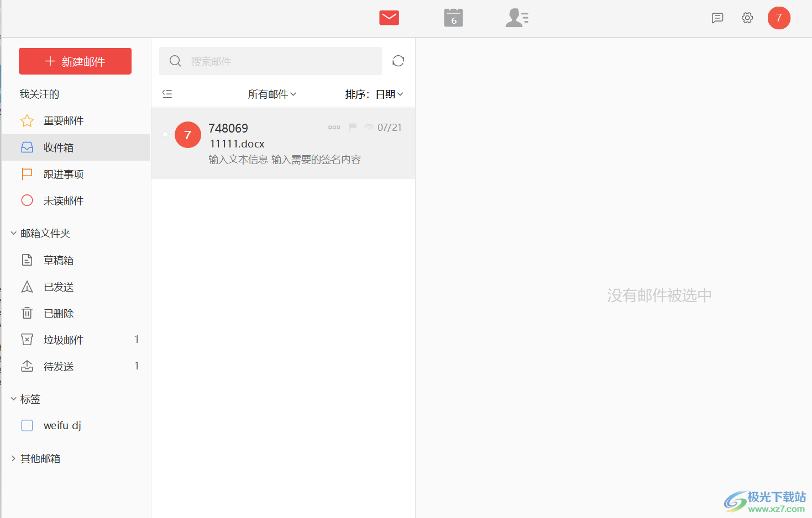Click the 我关注的 heading

pyautogui.click(x=39, y=94)
